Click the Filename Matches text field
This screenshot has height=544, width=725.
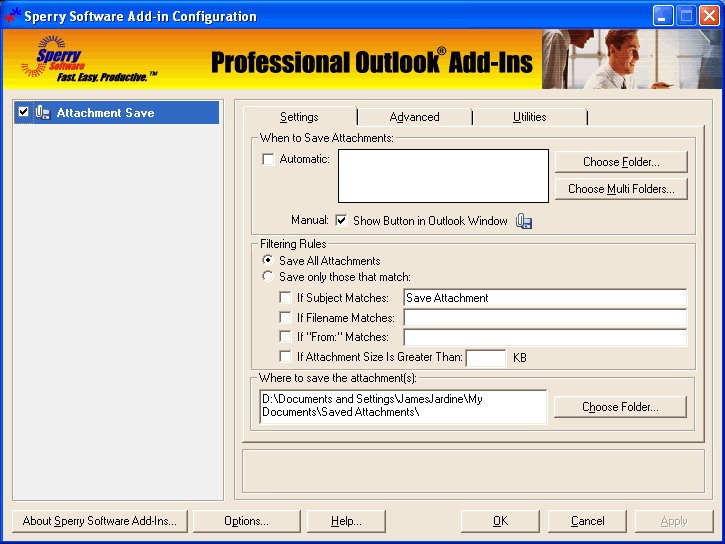[x=545, y=318]
